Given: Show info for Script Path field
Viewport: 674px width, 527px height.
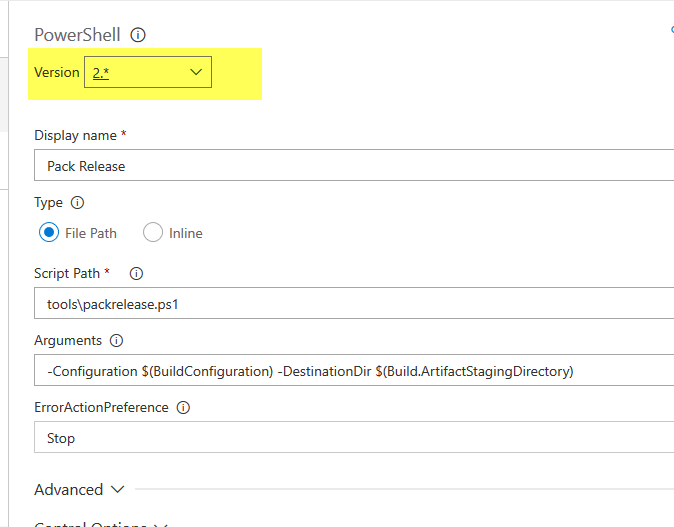Looking at the screenshot, I should tap(137, 273).
